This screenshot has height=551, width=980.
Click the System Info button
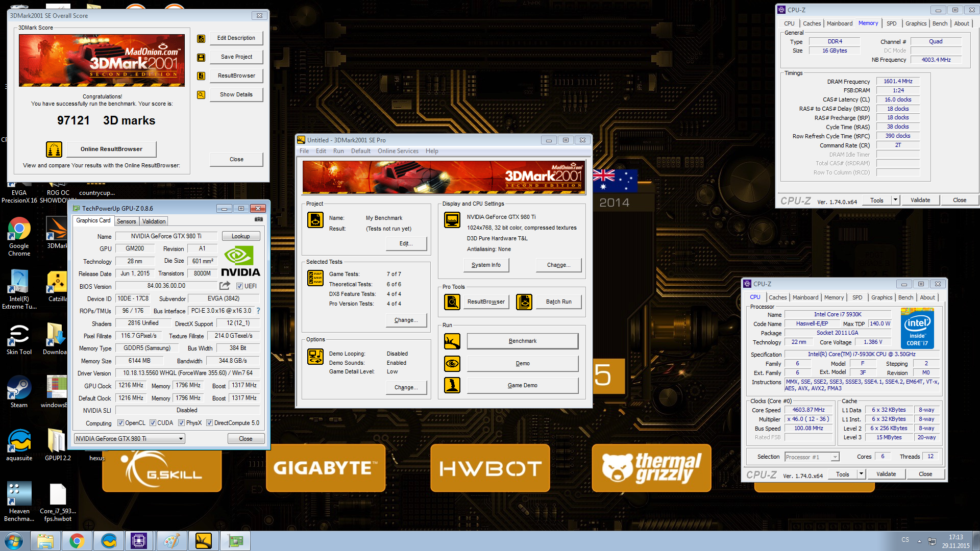(x=486, y=265)
